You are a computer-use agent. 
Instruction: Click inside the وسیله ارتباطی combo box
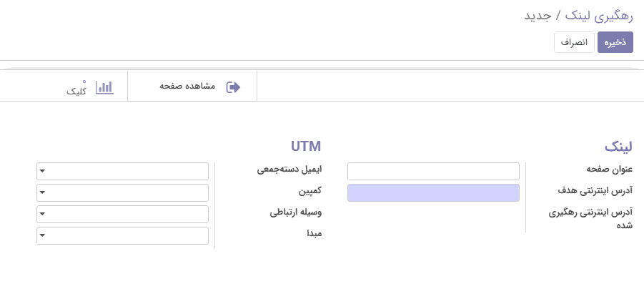[122, 214]
